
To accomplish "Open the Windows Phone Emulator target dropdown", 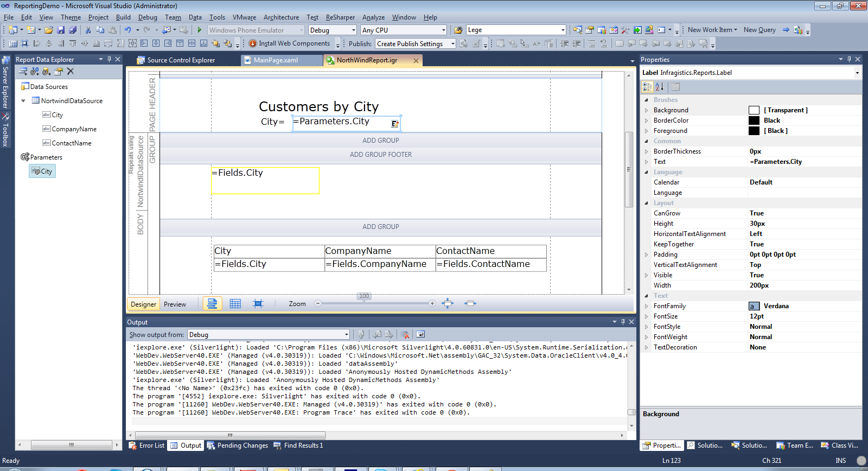I will 301,30.
